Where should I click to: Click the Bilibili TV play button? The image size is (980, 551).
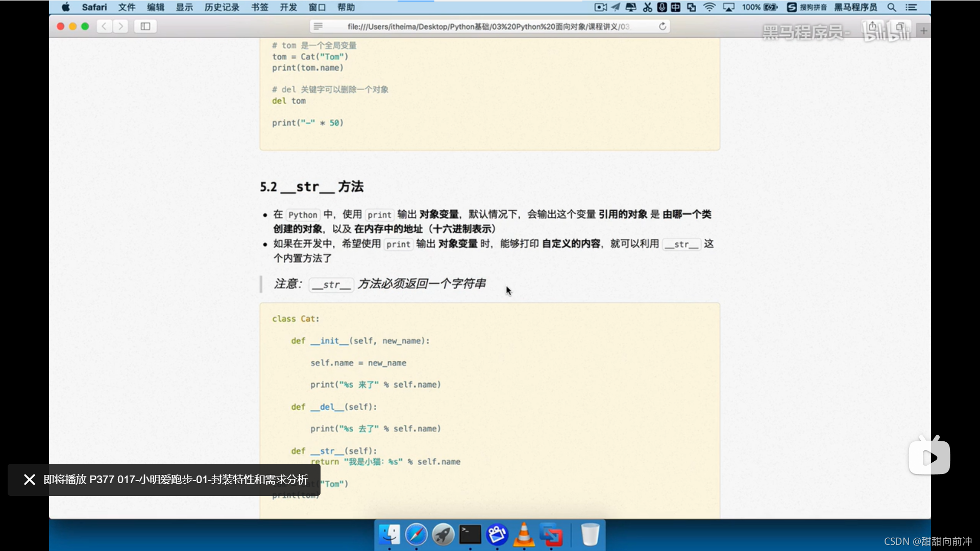[929, 456]
